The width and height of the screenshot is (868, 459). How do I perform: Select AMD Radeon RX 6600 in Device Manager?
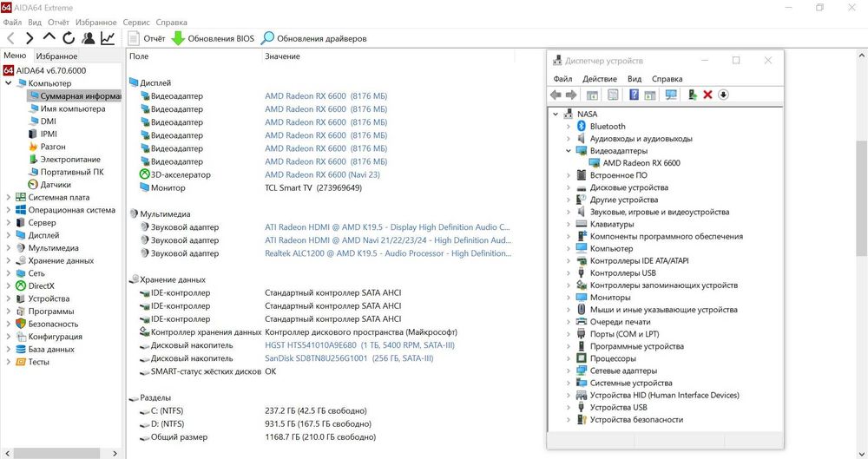pos(641,163)
